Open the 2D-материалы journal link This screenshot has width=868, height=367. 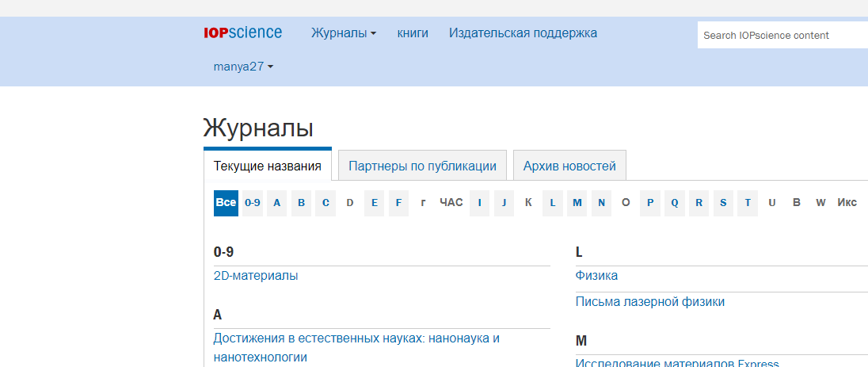(x=256, y=276)
